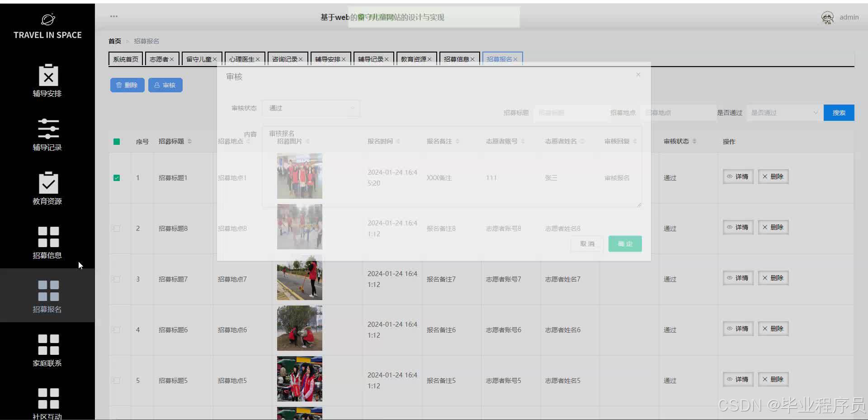Switch to the 系统首页 tab
Screen dimensions: 868x420
126,59
